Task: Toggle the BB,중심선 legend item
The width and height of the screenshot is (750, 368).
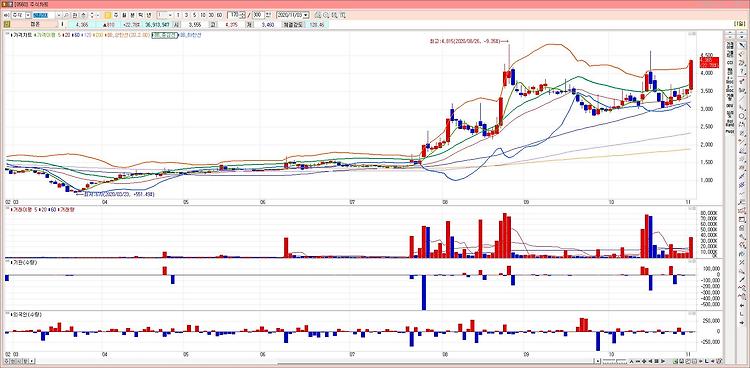Action: (x=165, y=35)
